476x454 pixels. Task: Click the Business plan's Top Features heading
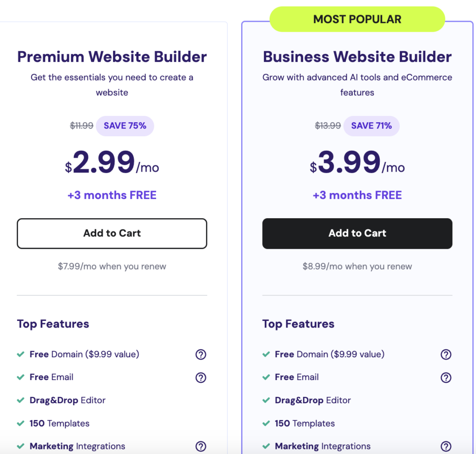point(298,324)
